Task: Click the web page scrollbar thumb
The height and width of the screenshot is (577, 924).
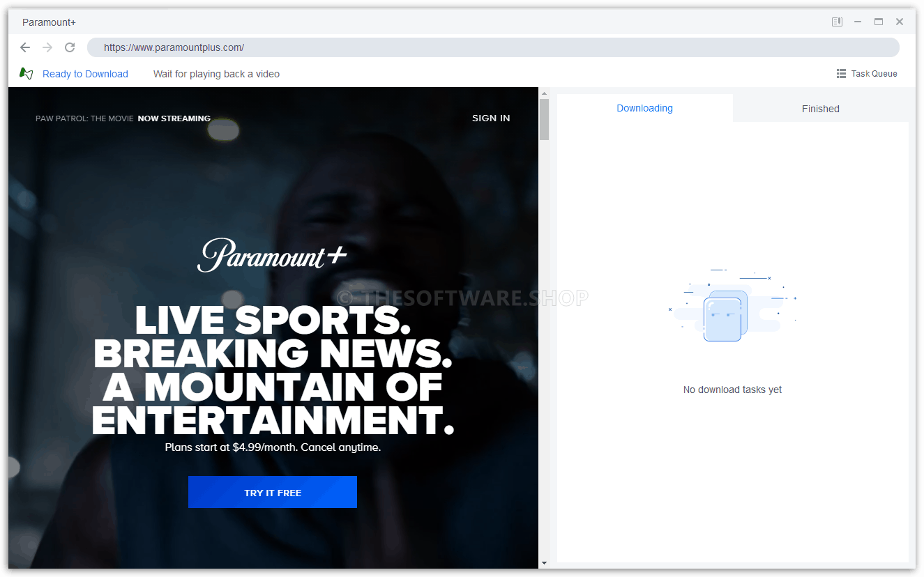Action: point(544,119)
